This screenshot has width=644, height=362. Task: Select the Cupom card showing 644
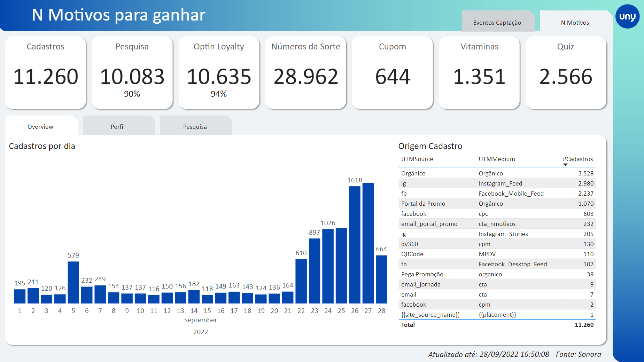click(x=393, y=73)
